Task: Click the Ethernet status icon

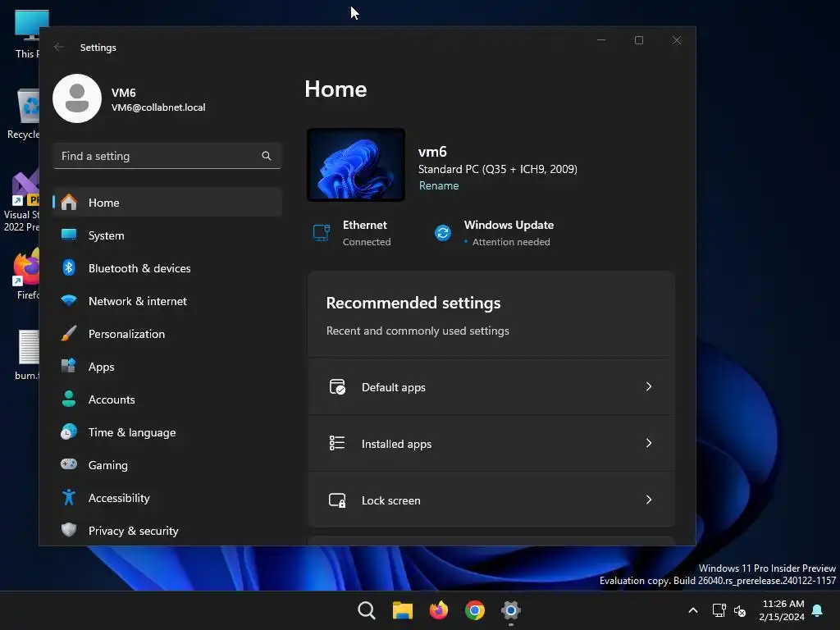Action: coord(322,233)
